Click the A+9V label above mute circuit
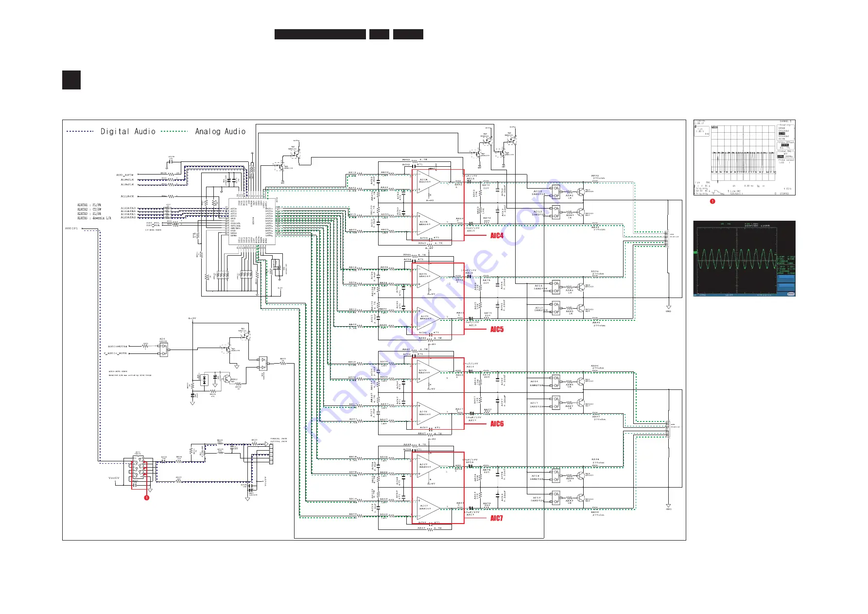Viewport: 868px width, 614px height. click(x=192, y=318)
